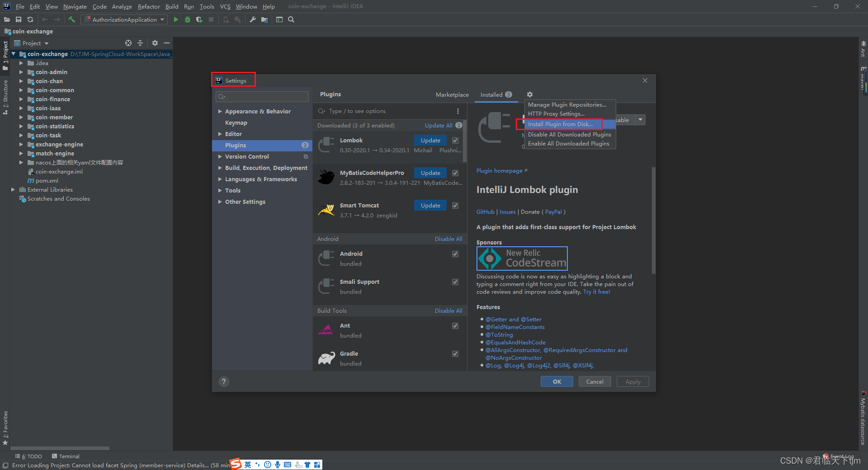Open Search Everywhere with the magnifier icon
Image resolution: width=868 pixels, height=470 pixels.
pyautogui.click(x=291, y=19)
